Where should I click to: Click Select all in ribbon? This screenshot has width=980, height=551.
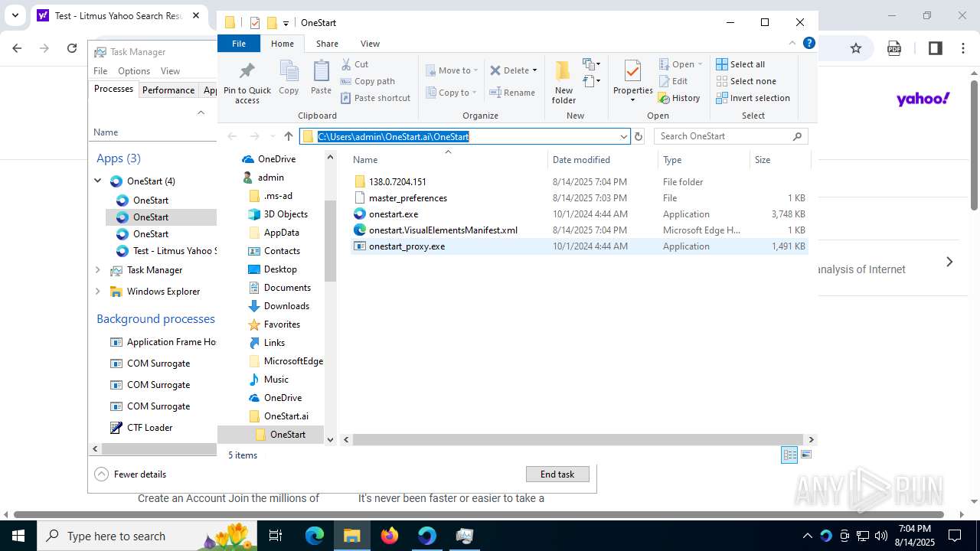click(x=740, y=64)
